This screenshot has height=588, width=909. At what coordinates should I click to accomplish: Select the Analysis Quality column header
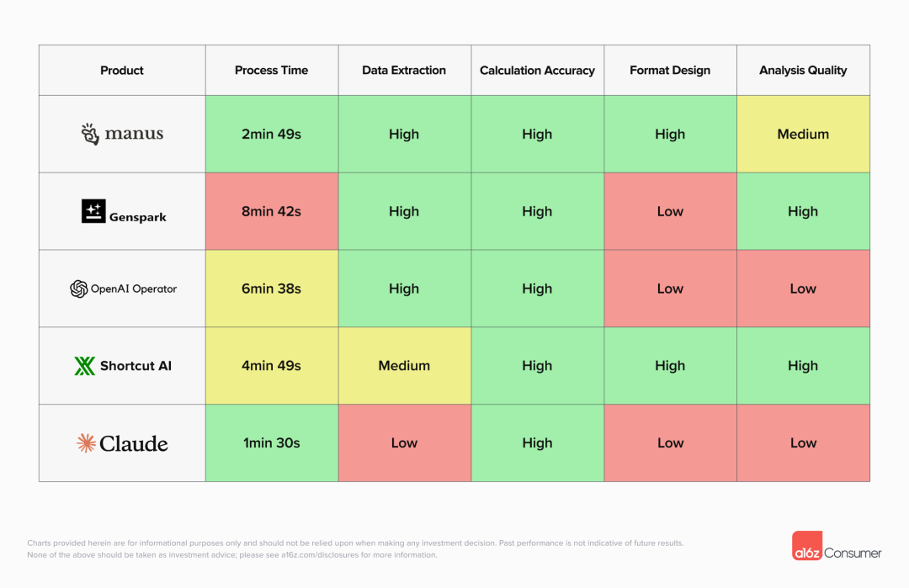pos(803,71)
